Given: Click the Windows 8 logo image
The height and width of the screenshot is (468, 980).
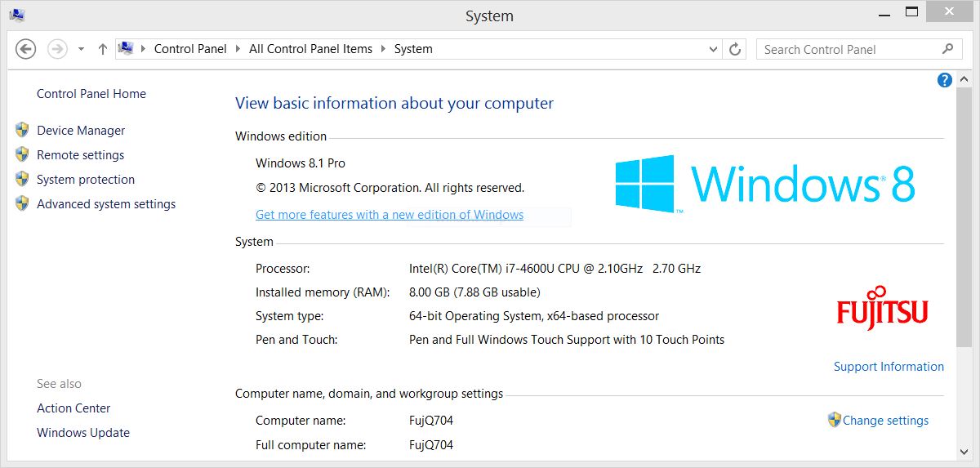Looking at the screenshot, I should pyautogui.click(x=765, y=184).
